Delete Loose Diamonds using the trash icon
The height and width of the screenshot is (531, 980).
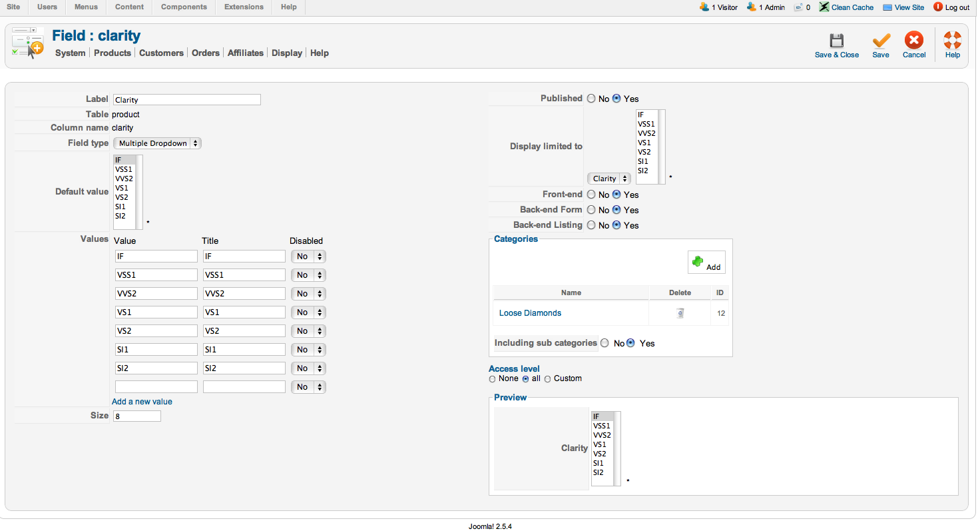pos(680,313)
